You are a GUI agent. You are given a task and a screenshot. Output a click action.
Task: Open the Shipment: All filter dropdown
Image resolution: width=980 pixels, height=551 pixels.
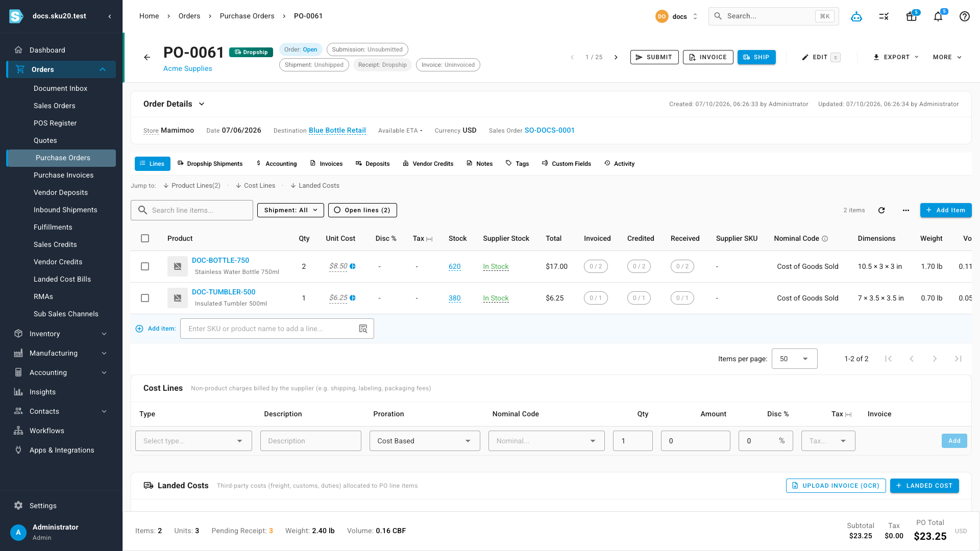[290, 210]
